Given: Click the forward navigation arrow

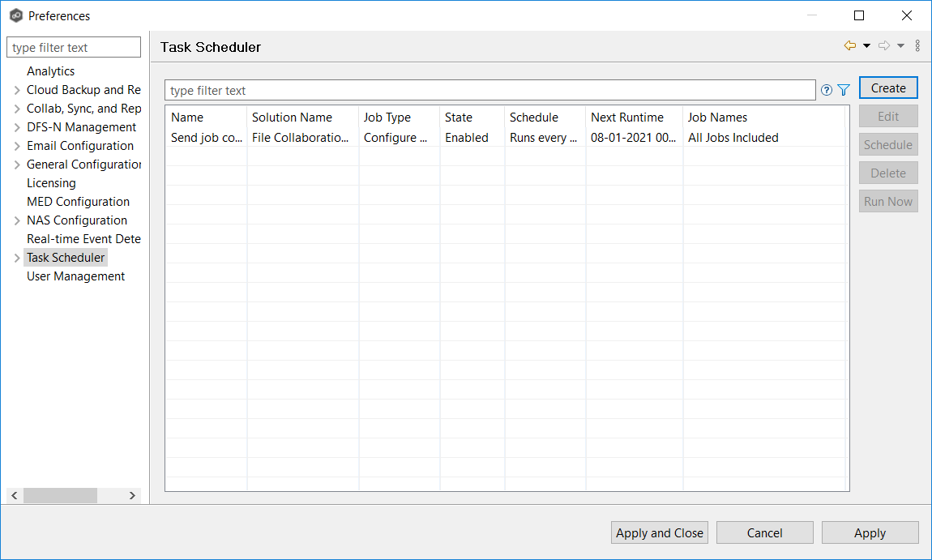Looking at the screenshot, I should pyautogui.click(x=883, y=46).
